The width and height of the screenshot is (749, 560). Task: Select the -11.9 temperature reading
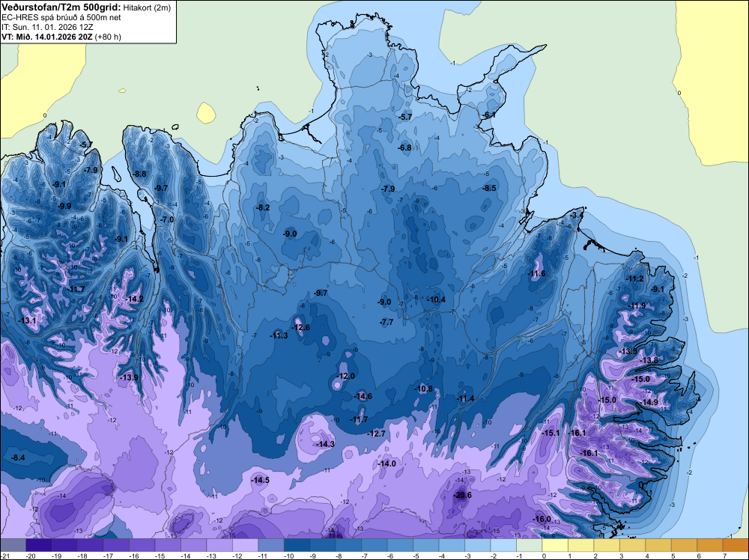(x=636, y=306)
